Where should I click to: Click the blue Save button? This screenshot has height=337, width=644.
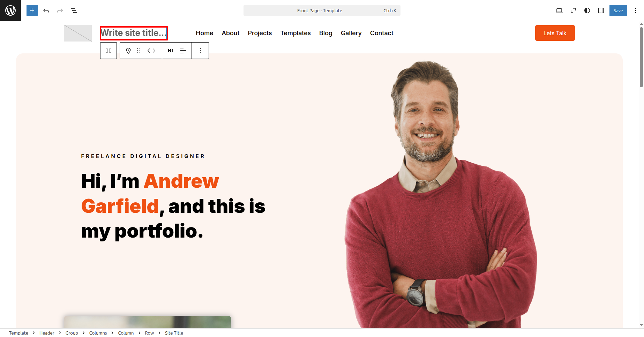click(618, 10)
